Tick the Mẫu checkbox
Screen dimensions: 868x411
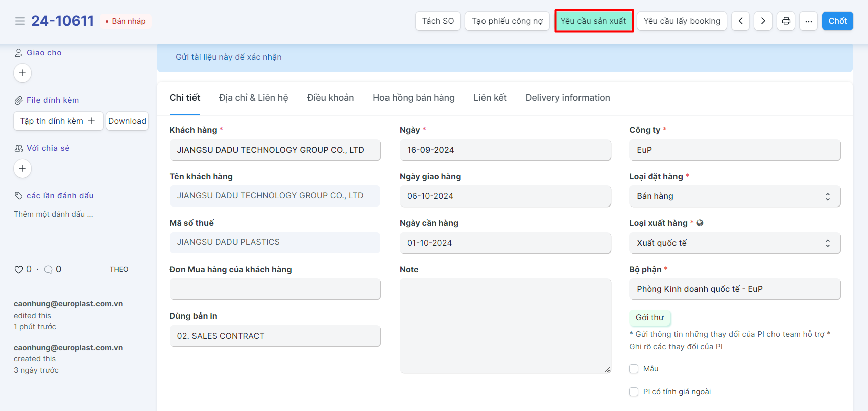pyautogui.click(x=634, y=369)
